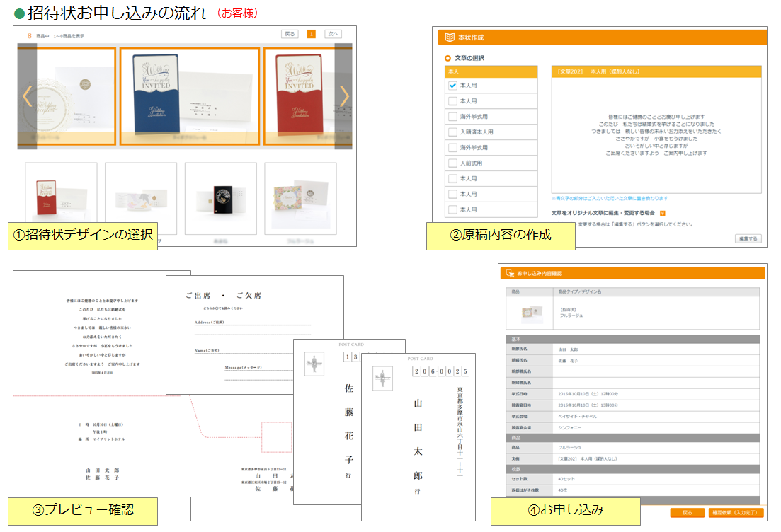Click the stamp icon on 山田太郎 postcard
Viewport: 781px width, 532px height.
click(382, 378)
